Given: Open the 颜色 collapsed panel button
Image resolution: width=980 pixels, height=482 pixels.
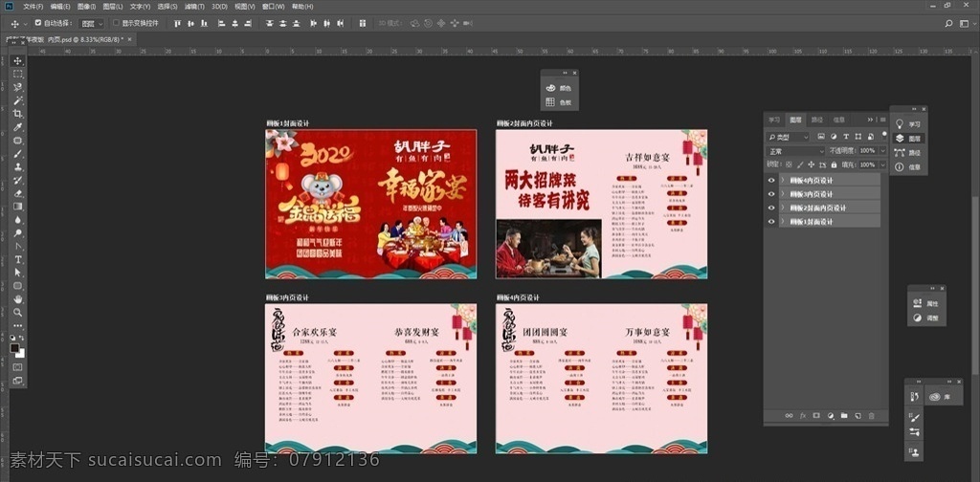Looking at the screenshot, I should pos(559,89).
